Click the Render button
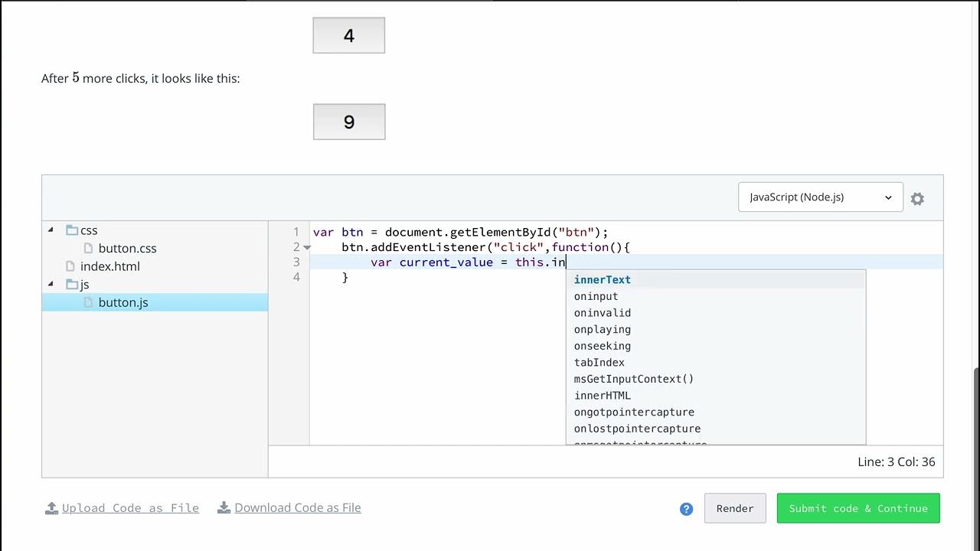 (735, 508)
